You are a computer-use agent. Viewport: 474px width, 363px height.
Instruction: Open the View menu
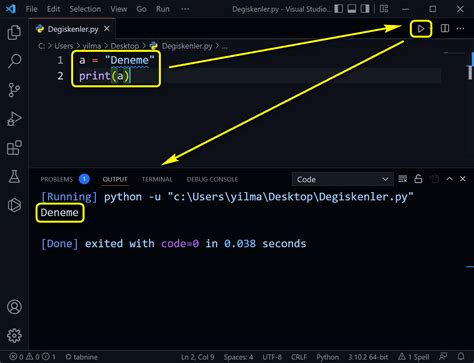tap(119, 9)
